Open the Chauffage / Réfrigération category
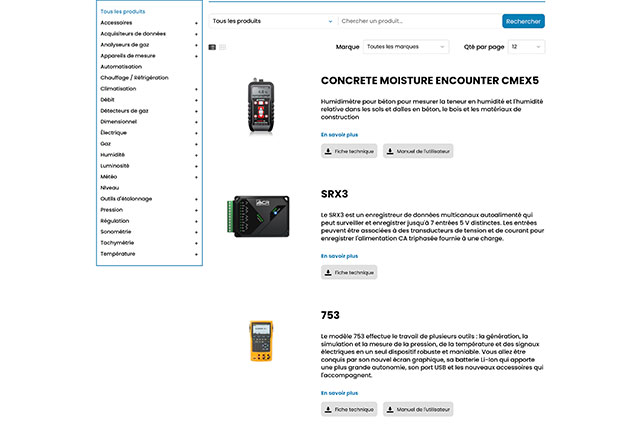 134,78
